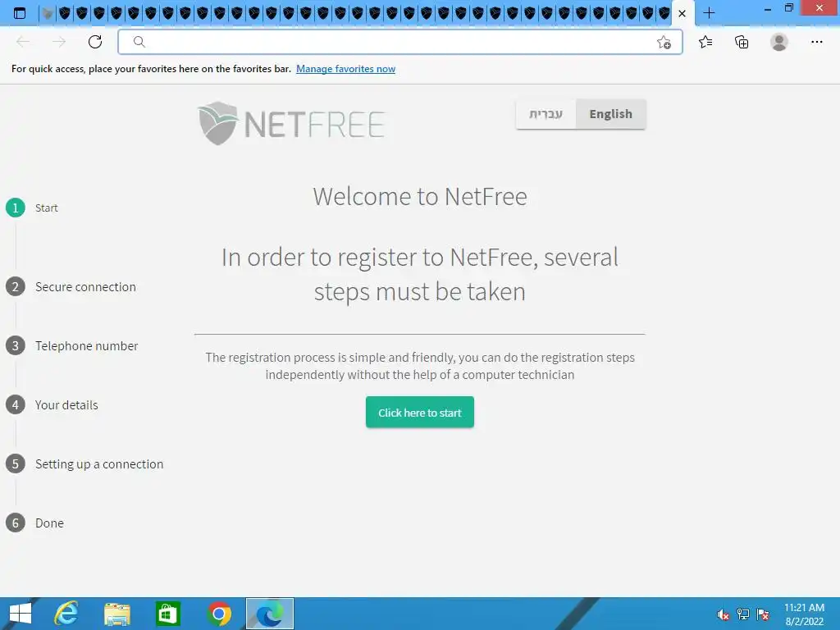The image size is (840, 630).
Task: Click the 'Done' step label
Action: coord(49,523)
